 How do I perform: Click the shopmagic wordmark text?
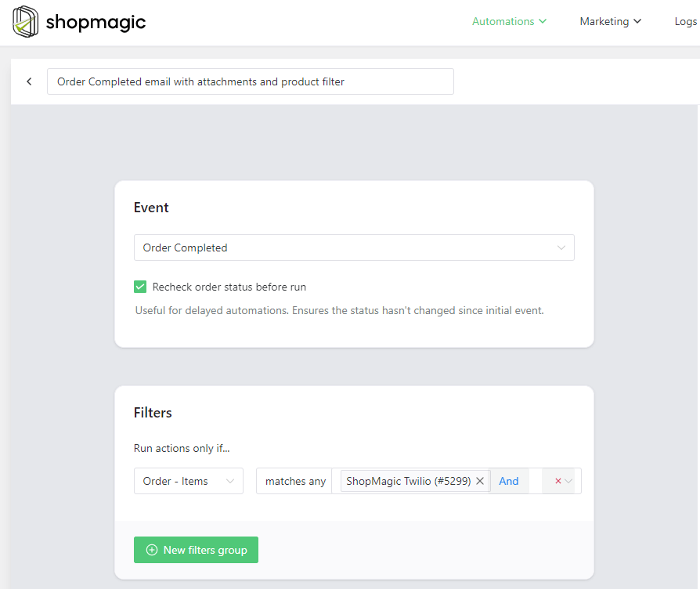point(96,22)
